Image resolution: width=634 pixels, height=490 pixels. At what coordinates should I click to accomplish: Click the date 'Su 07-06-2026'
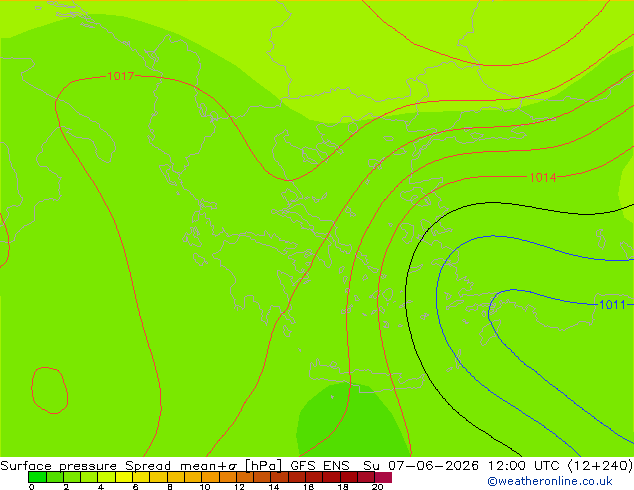[x=421, y=465]
